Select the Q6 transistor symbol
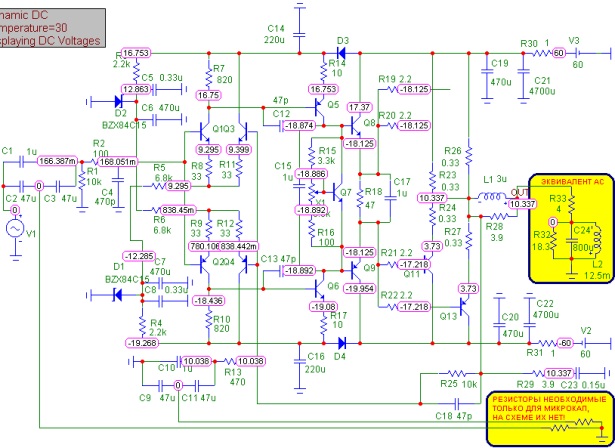This screenshot has height=448, width=615. point(320,289)
